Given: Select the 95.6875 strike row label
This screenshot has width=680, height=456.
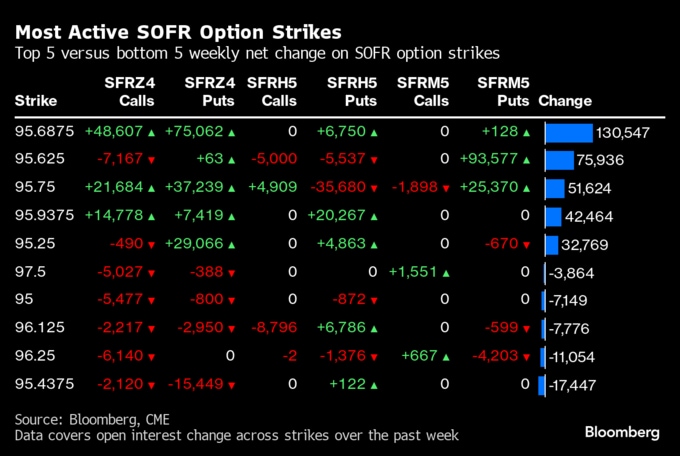Looking at the screenshot, I should coord(44,131).
